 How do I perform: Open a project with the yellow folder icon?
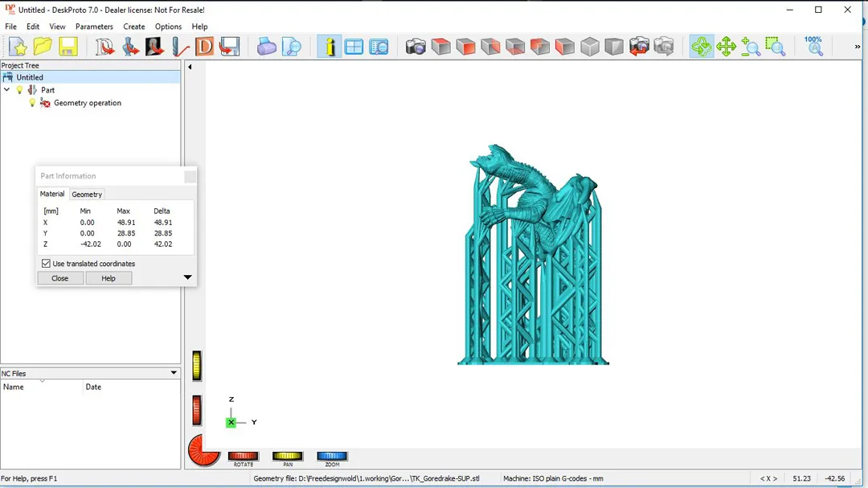tap(43, 47)
